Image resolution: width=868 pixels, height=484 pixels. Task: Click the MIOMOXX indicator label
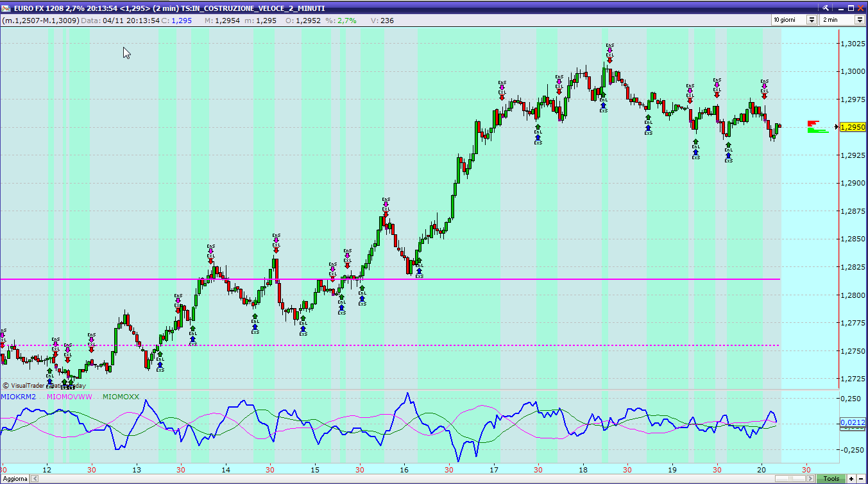point(121,397)
